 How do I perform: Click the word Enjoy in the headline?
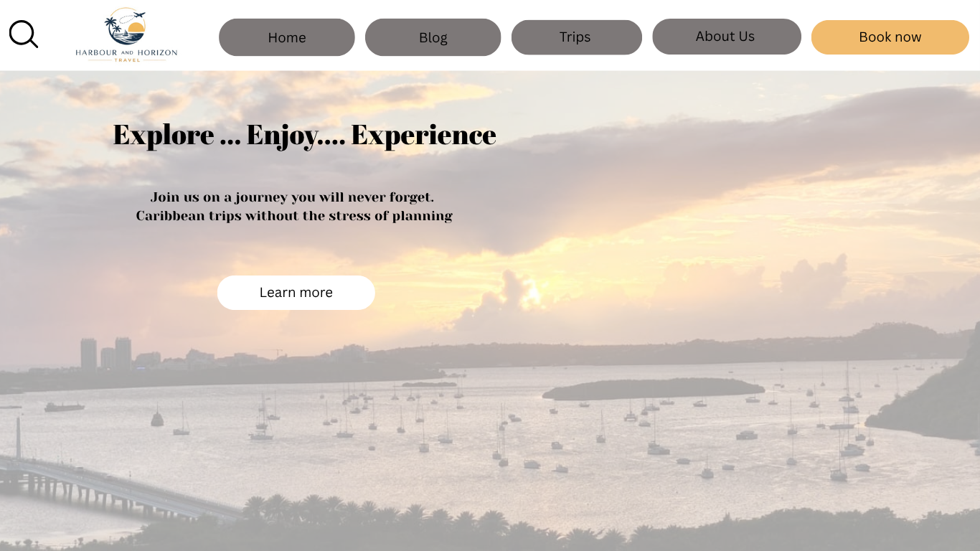[283, 136]
